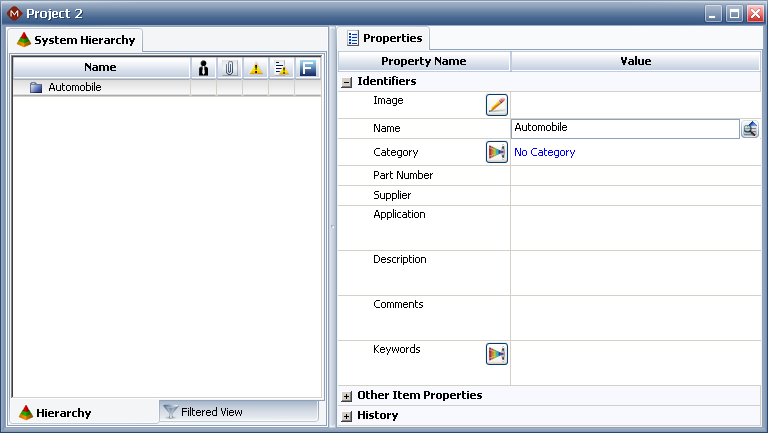Select the System Hierarchy tab

76,40
